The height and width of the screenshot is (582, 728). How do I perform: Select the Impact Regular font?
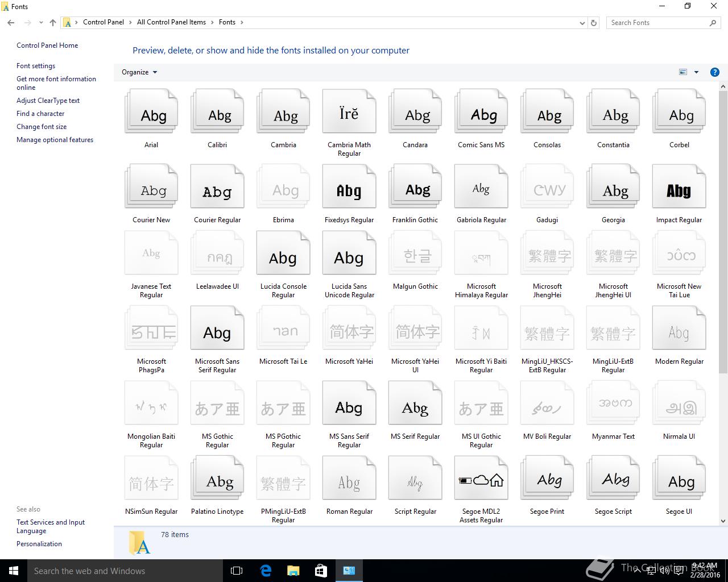[x=679, y=187]
